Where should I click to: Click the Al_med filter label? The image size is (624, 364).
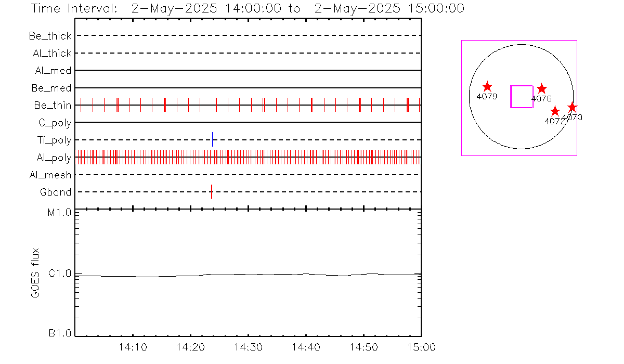[54, 71]
